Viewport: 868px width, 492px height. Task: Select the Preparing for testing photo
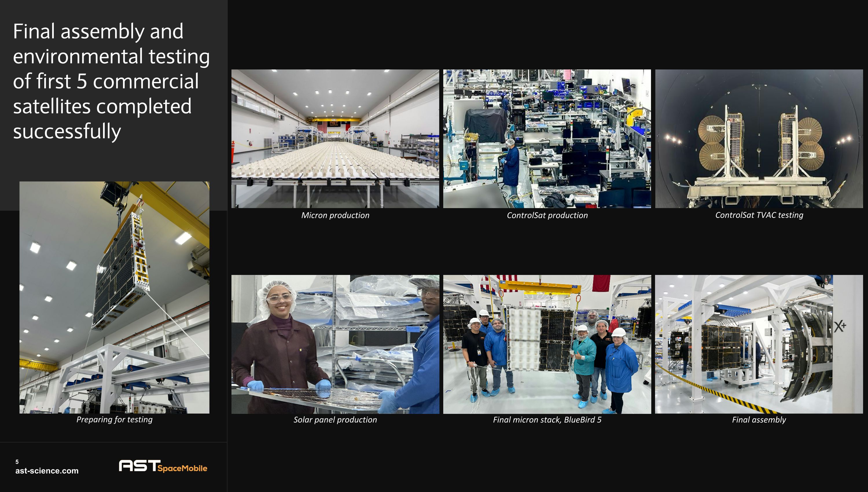[114, 297]
